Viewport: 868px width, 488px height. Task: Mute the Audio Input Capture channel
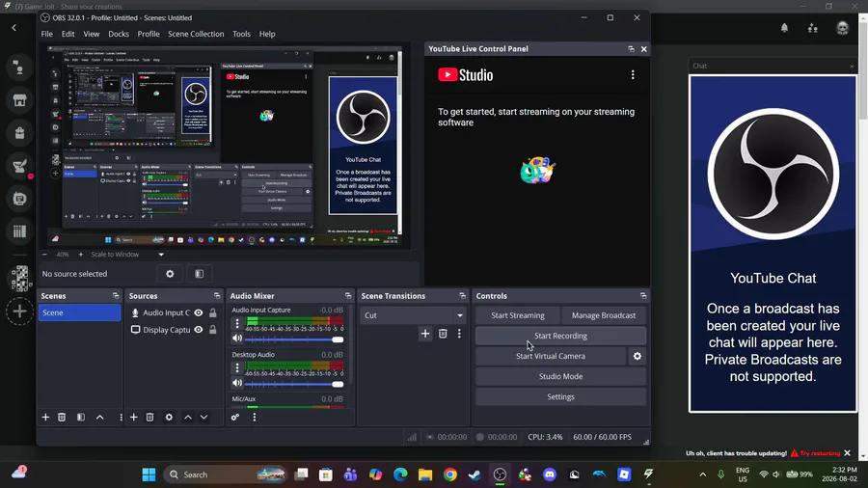(x=237, y=339)
